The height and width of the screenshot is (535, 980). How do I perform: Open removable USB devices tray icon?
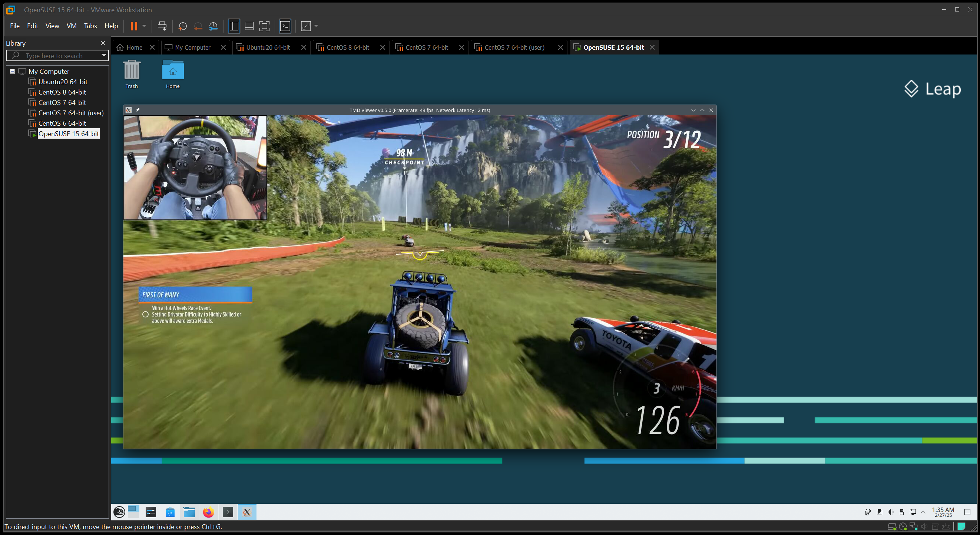tap(902, 512)
